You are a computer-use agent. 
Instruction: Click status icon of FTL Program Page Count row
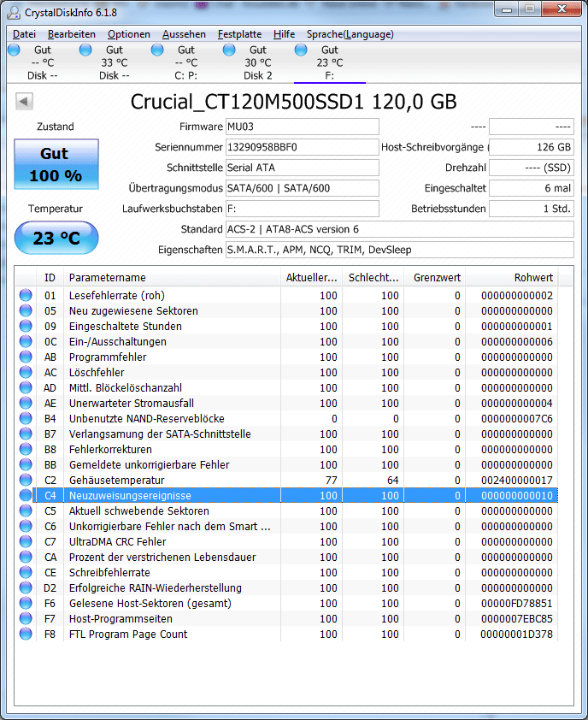pos(26,634)
